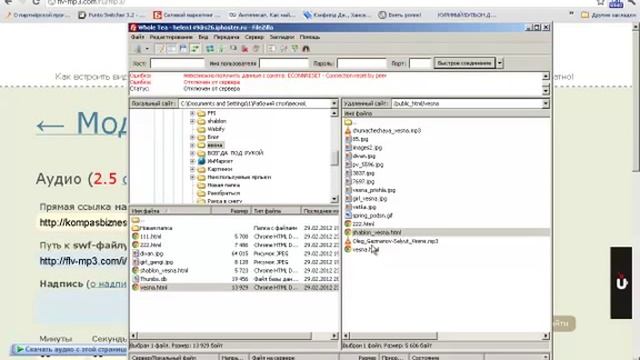Sort local files by Размер column header

(x=231, y=211)
